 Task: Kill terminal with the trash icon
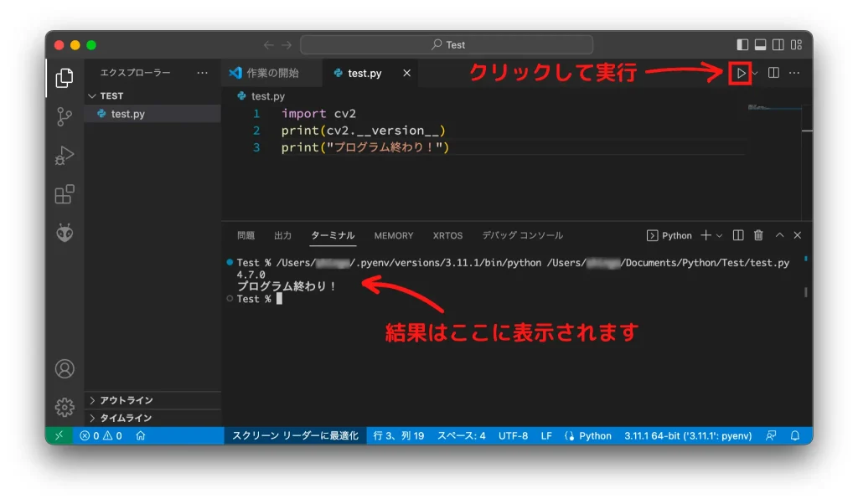(758, 236)
